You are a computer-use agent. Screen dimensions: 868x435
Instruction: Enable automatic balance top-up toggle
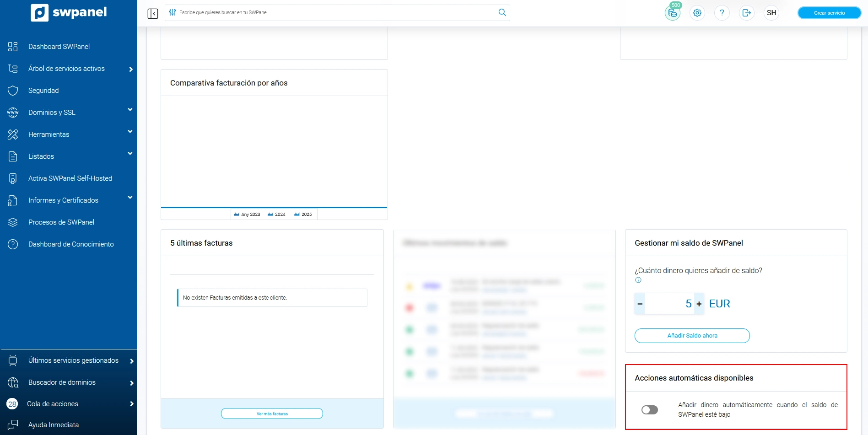(x=649, y=410)
